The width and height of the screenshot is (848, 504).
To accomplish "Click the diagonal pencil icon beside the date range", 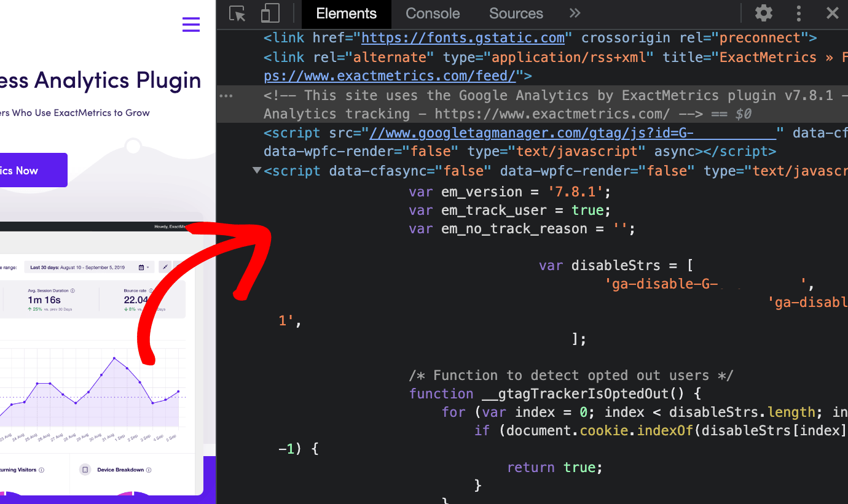I will (x=165, y=267).
